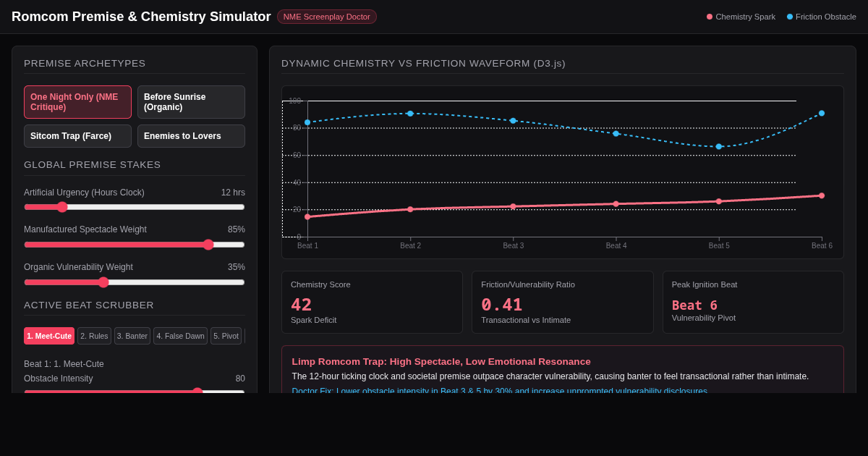The width and height of the screenshot is (868, 456).
Task: Click the Friction data point at Beat 3
Action: point(514,121)
